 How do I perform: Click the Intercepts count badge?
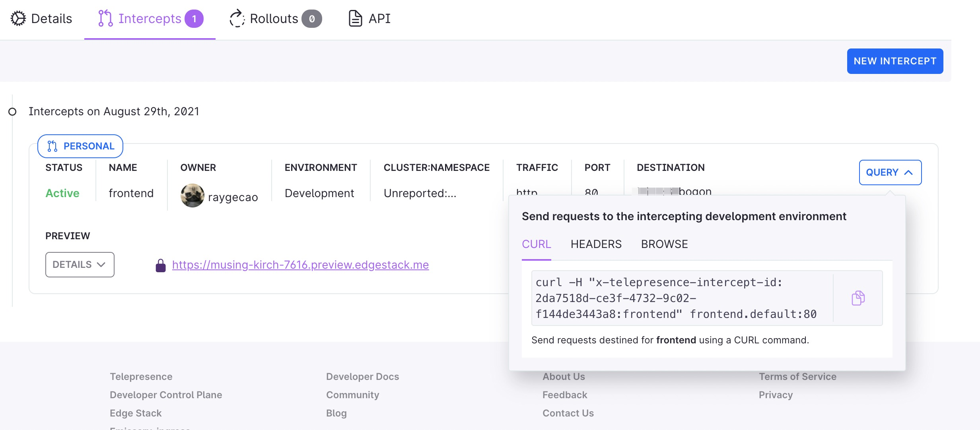pyautogui.click(x=194, y=19)
